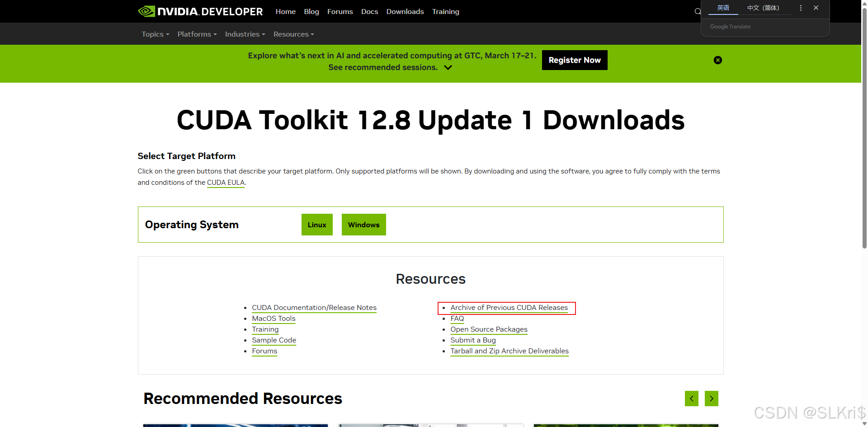Open the Training link under Resources
This screenshot has height=427, width=868.
click(265, 329)
